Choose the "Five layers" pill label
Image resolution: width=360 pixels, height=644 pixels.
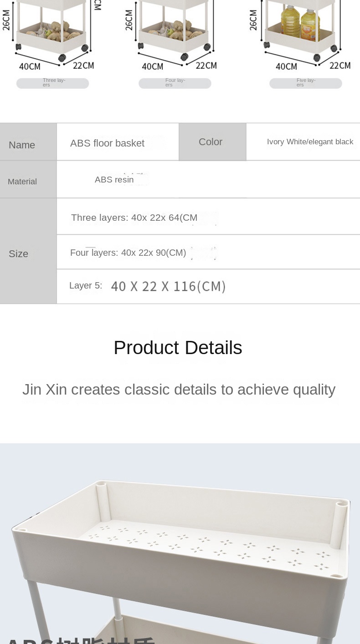[x=306, y=83]
